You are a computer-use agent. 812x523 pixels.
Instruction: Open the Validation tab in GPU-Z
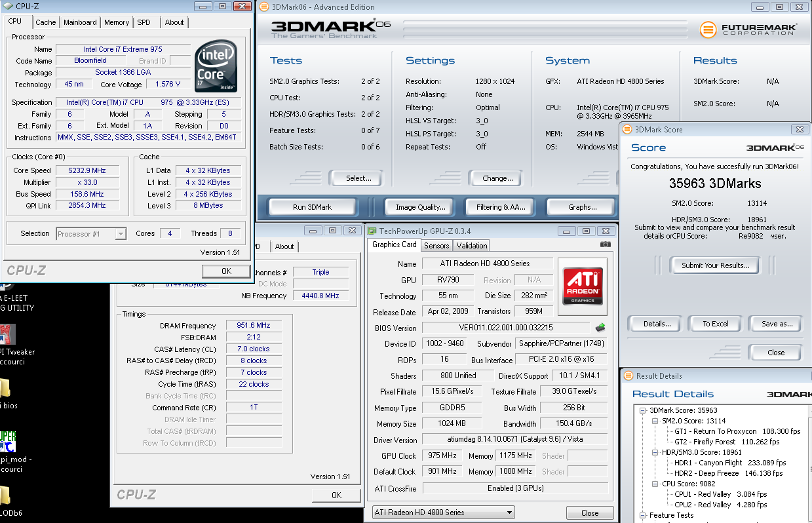472,245
